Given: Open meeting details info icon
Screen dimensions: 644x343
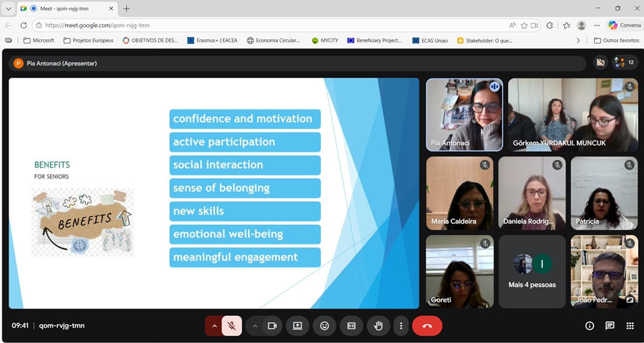Looking at the screenshot, I should (x=589, y=325).
